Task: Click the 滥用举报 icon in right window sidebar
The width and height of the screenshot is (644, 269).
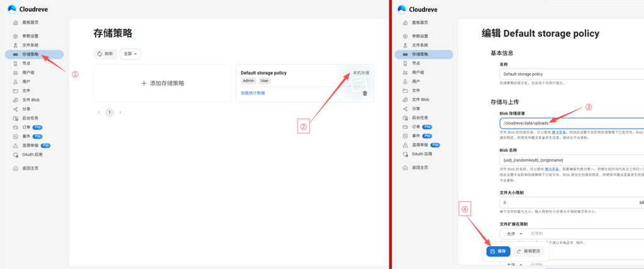Action: coord(406,146)
